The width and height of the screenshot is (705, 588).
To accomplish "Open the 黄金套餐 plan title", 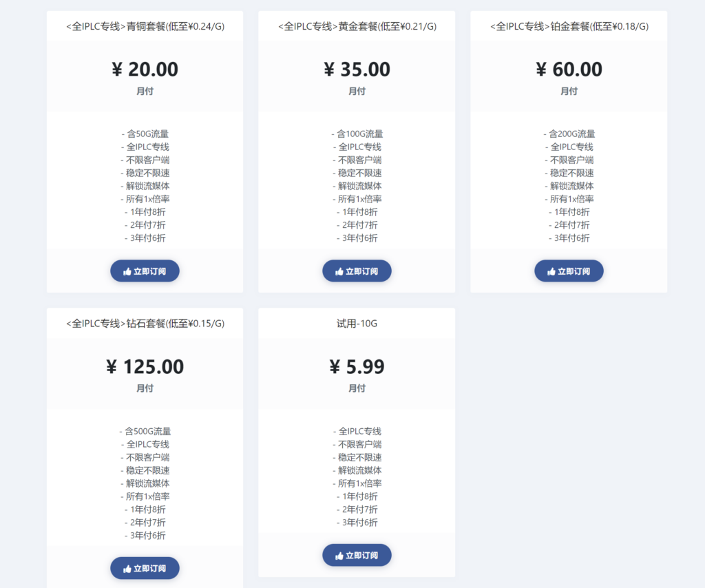I will [x=357, y=27].
